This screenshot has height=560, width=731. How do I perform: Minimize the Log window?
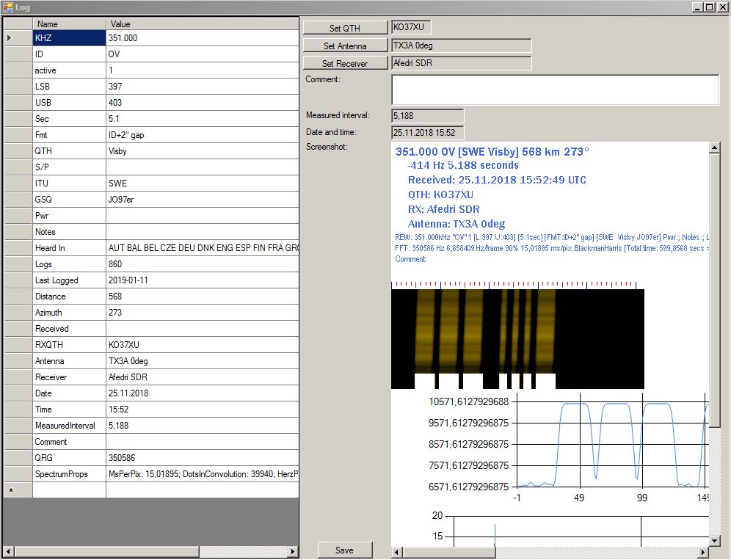tap(698, 7)
